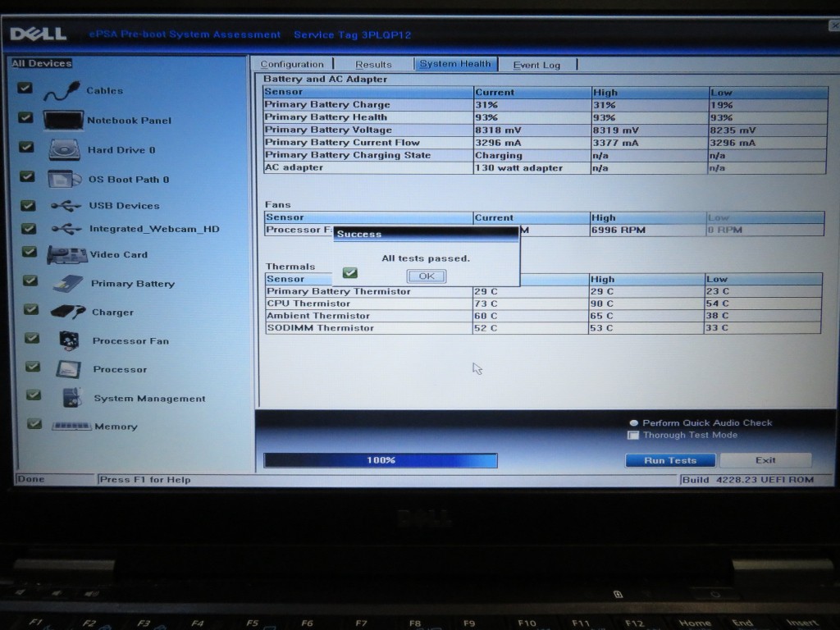The height and width of the screenshot is (630, 840).
Task: Open the Configuration tab
Action: (x=292, y=64)
